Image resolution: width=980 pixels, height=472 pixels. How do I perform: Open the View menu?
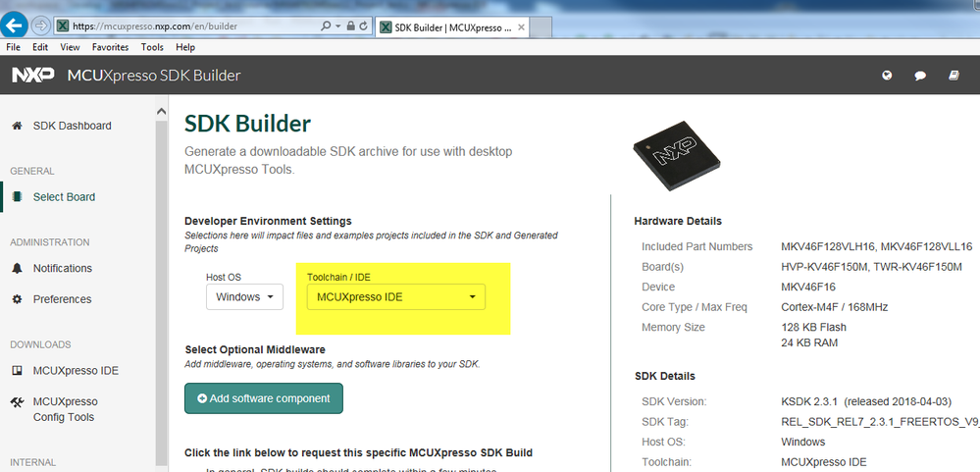(70, 47)
